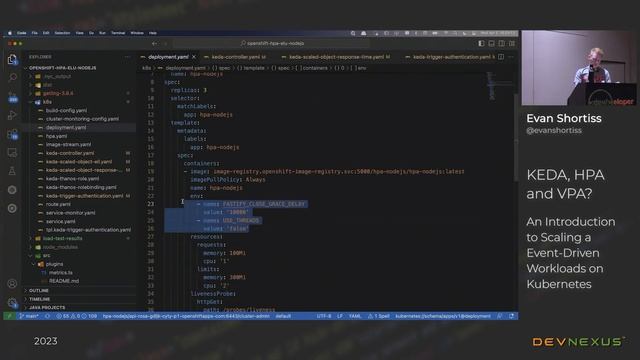Click the template breadcrumb segment
Viewport: 640px width, 360px height.
point(251,68)
